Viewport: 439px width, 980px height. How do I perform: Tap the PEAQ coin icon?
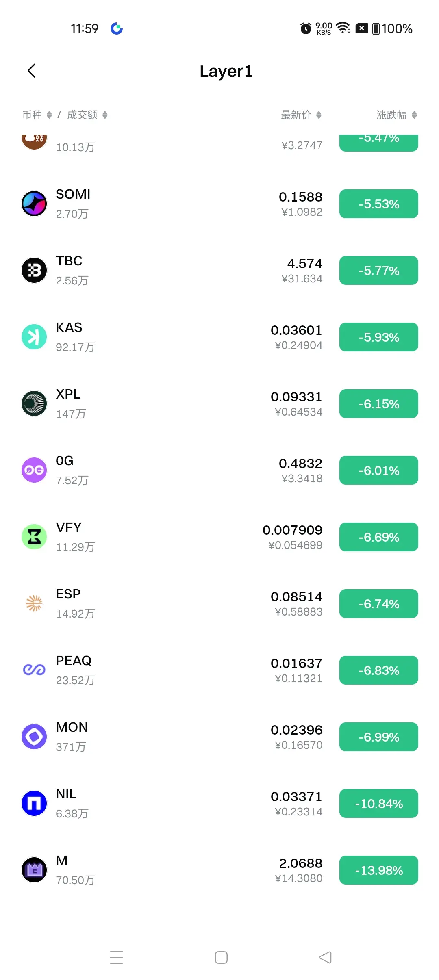point(34,670)
